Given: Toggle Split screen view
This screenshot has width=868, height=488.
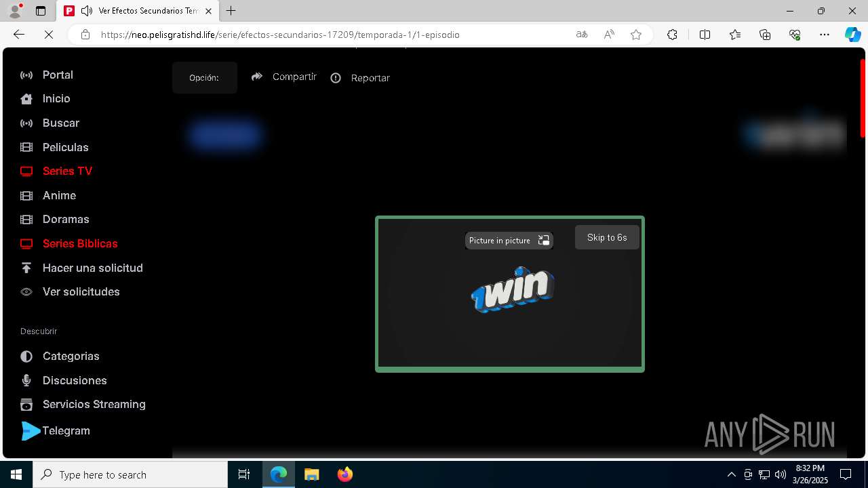Looking at the screenshot, I should [x=705, y=35].
